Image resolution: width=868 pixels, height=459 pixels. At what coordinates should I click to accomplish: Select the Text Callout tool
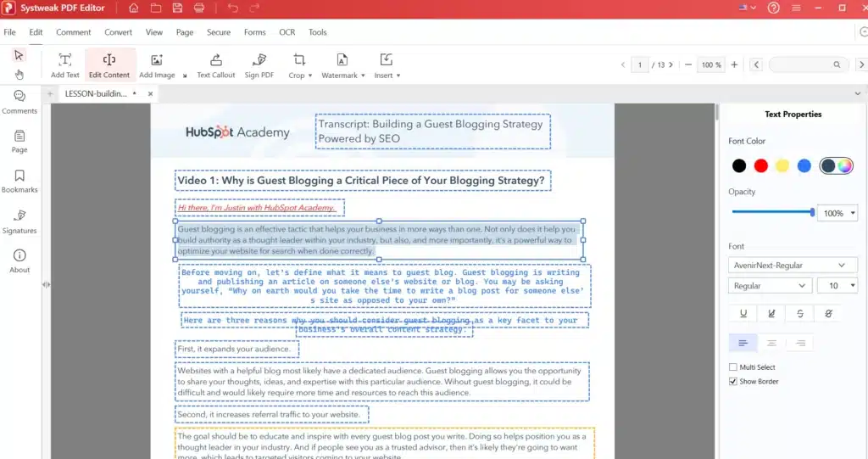pyautogui.click(x=216, y=65)
